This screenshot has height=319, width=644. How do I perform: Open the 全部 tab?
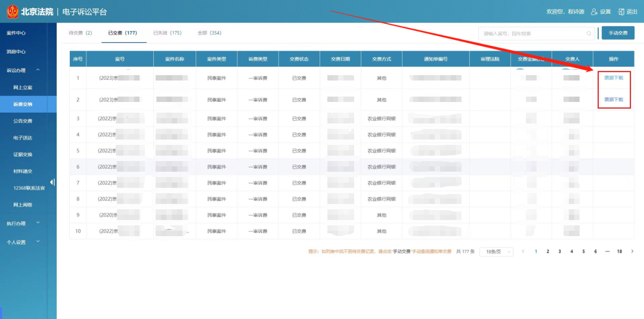(209, 33)
